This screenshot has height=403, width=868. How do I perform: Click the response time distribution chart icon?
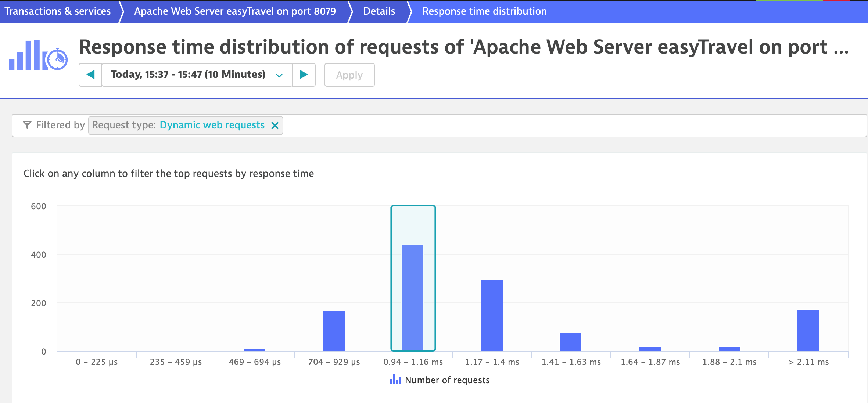[x=38, y=55]
